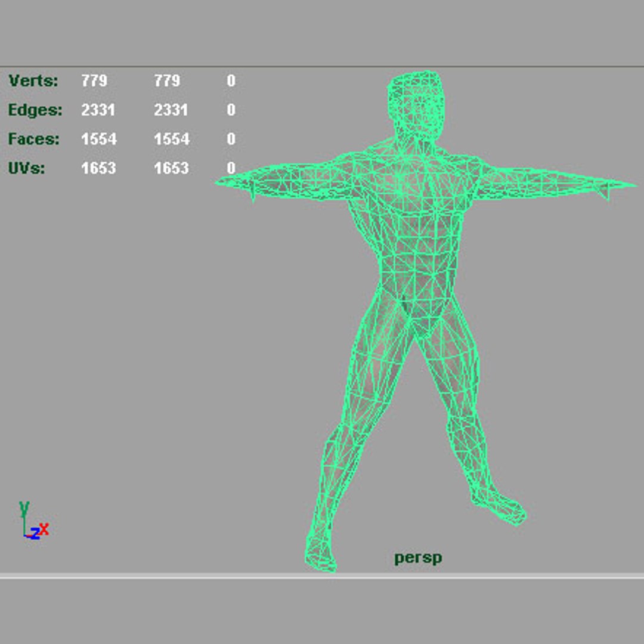Click the Edges: label in the heads-up display
The width and height of the screenshot is (644, 644).
pos(35,110)
